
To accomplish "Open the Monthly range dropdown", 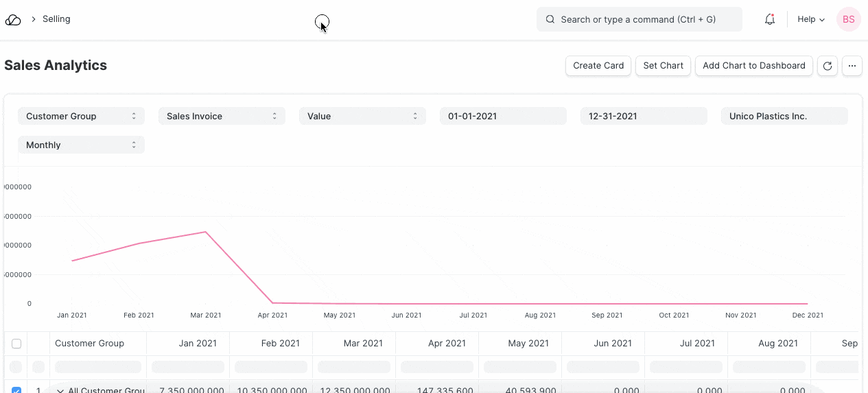I will click(x=81, y=145).
